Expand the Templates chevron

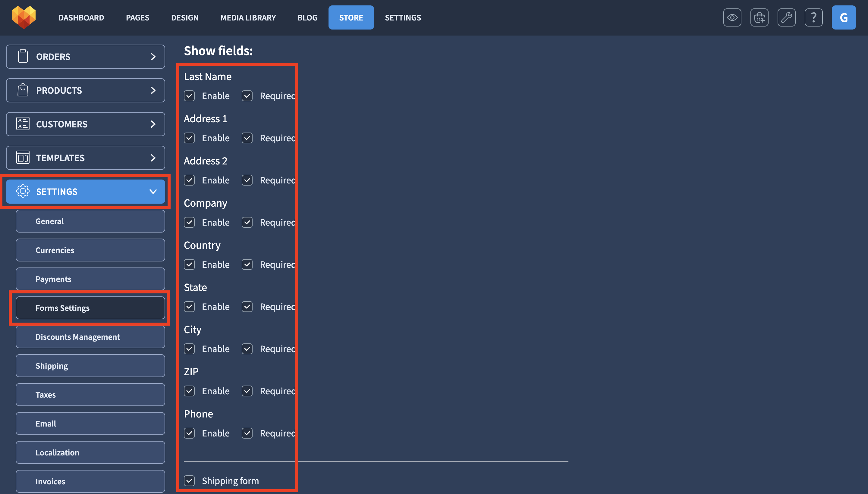(x=153, y=158)
